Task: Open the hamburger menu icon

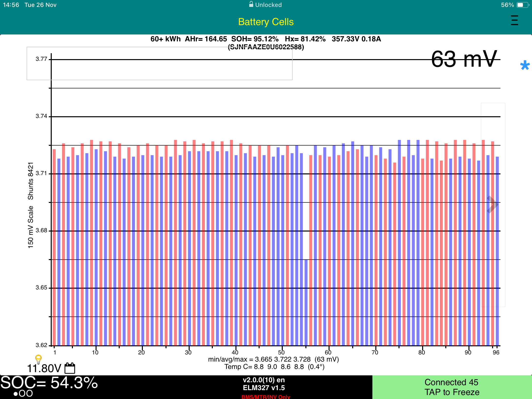Action: pos(514,20)
